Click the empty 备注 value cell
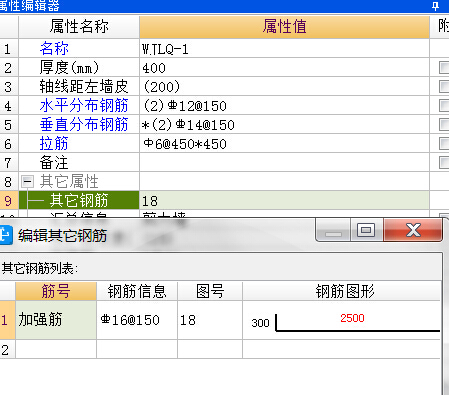 [284, 163]
